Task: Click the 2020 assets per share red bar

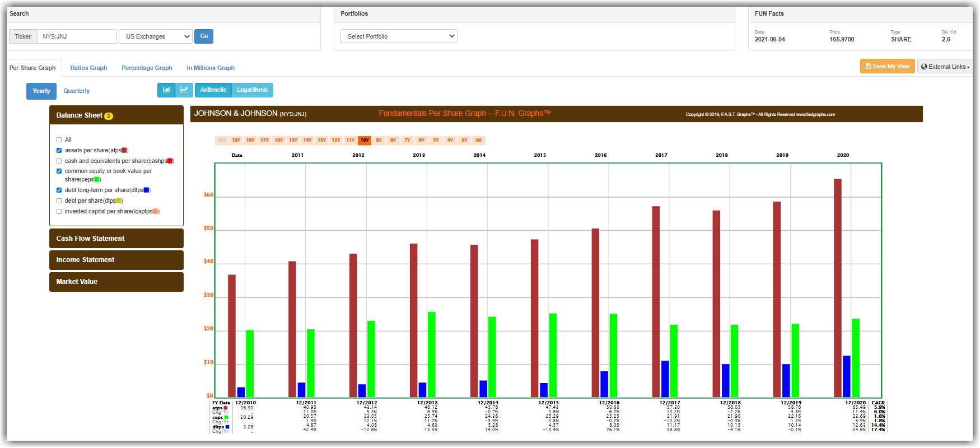Action: [838, 288]
